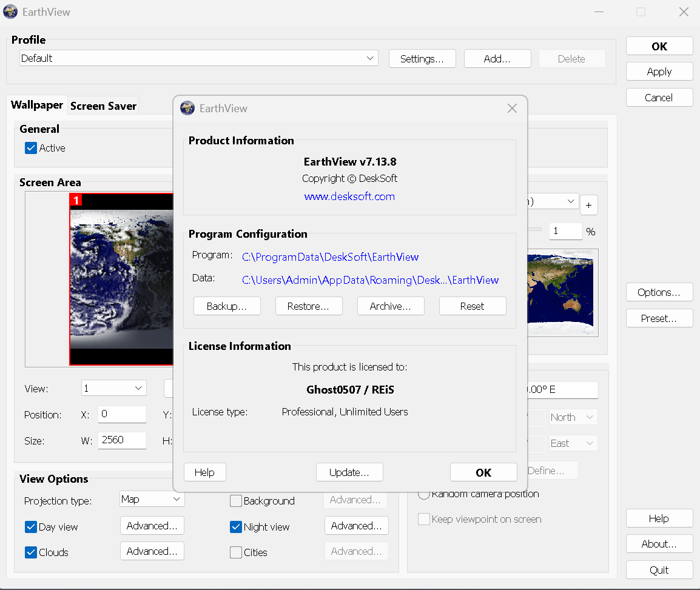Screen dimensions: 700x590
Task: Click OK in the EarthView about dialog
Action: [483, 472]
